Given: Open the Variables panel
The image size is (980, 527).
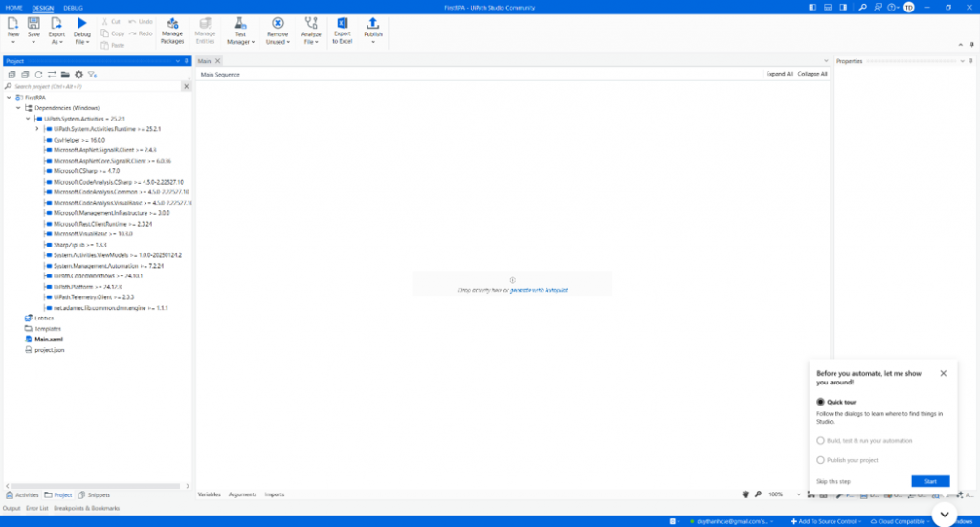Looking at the screenshot, I should 210,494.
